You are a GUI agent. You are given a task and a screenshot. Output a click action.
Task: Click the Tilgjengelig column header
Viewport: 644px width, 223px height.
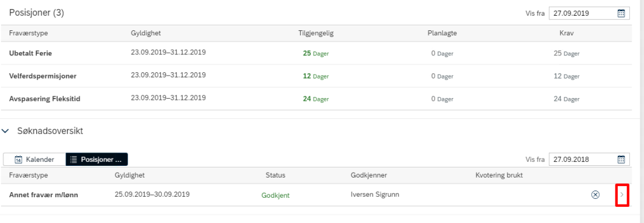coord(316,33)
